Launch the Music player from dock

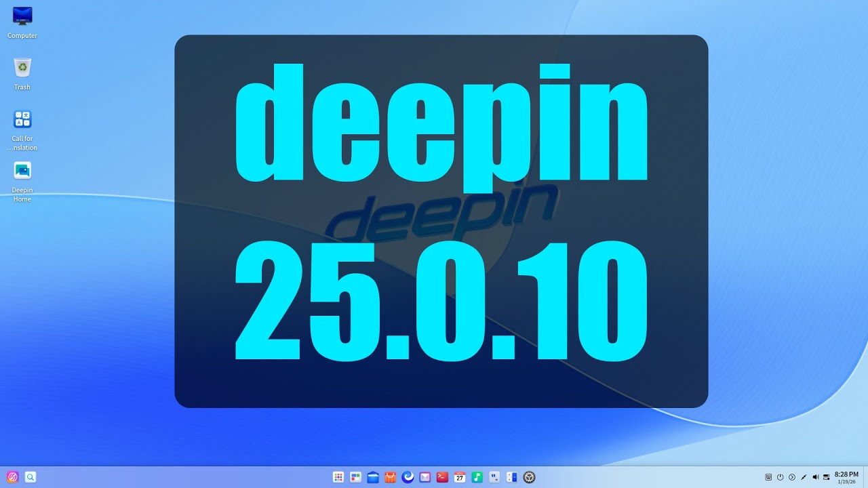pos(477,477)
